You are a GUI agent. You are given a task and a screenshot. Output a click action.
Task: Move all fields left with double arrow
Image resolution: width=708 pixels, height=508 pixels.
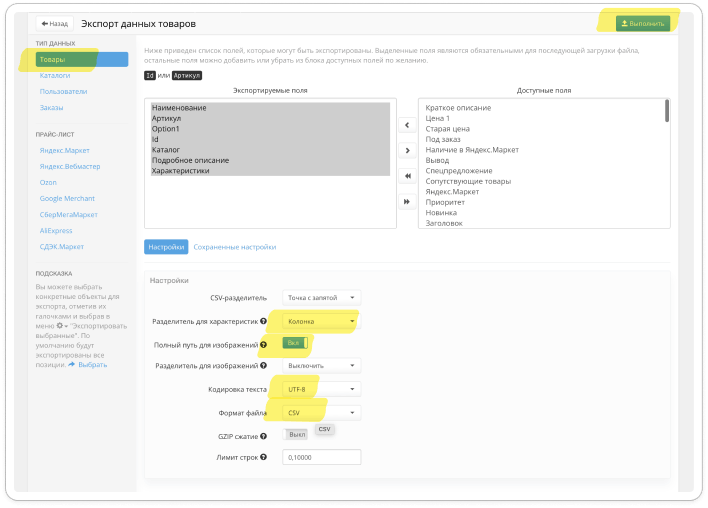pos(407,176)
